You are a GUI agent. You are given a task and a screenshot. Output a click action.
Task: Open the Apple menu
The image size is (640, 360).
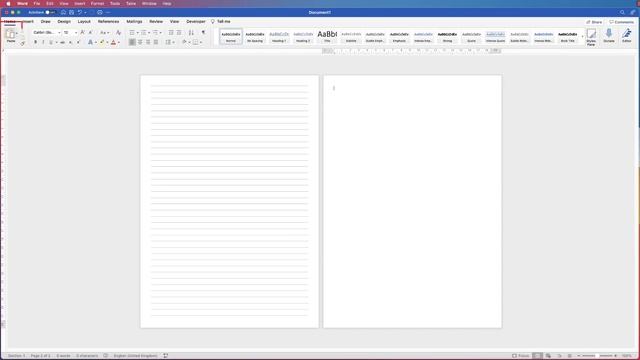(x=8, y=3)
